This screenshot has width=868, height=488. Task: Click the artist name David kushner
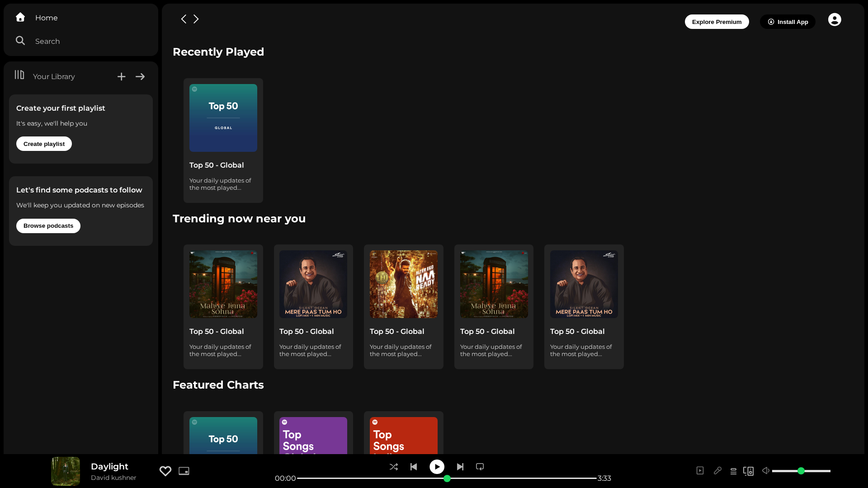point(113,478)
